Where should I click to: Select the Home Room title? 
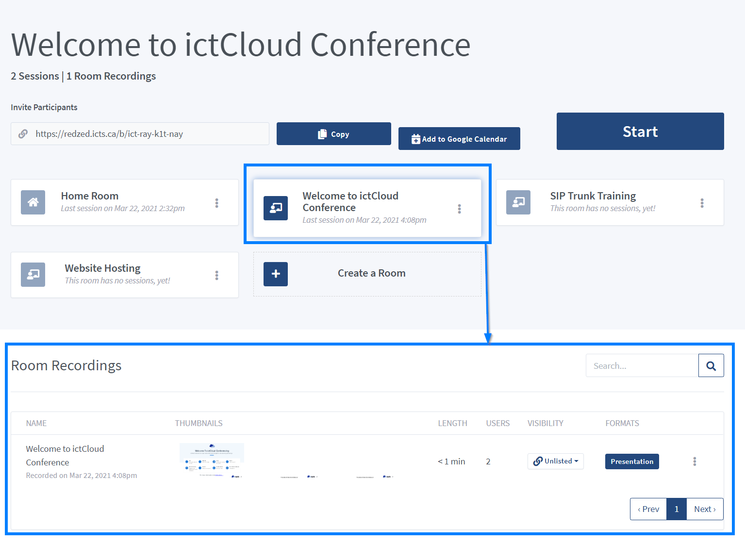(x=90, y=196)
